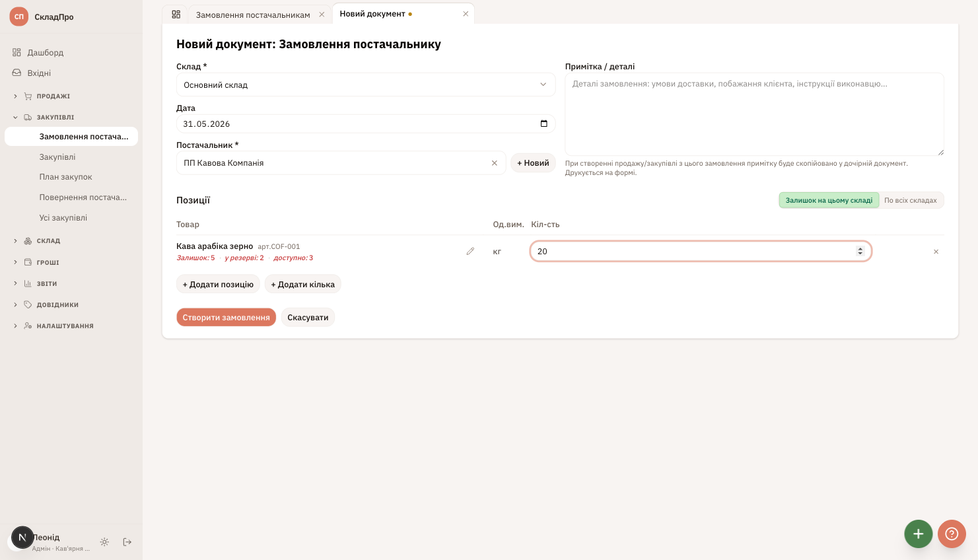Click the ЗАКУПІВЛІ truck icon
The image size is (978, 560).
tap(28, 118)
